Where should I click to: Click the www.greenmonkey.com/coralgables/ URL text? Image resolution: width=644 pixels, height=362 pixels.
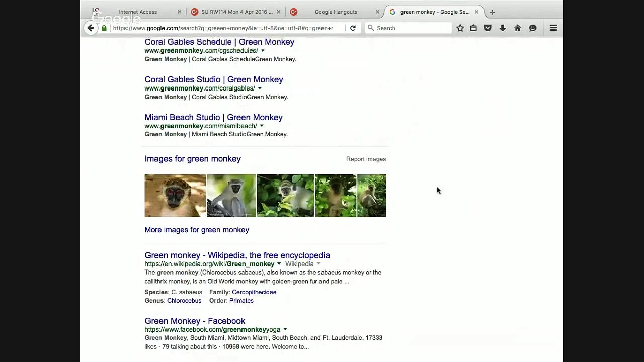[x=200, y=88]
